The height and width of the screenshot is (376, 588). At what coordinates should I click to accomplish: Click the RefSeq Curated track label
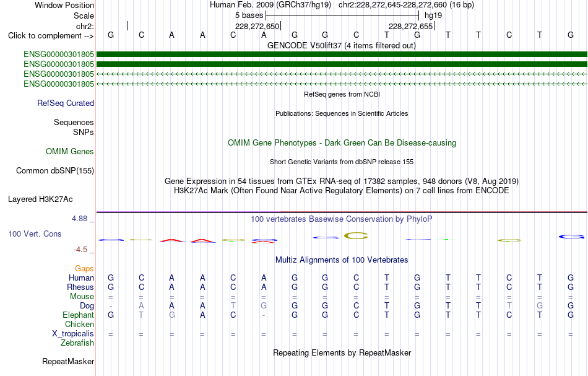[65, 103]
